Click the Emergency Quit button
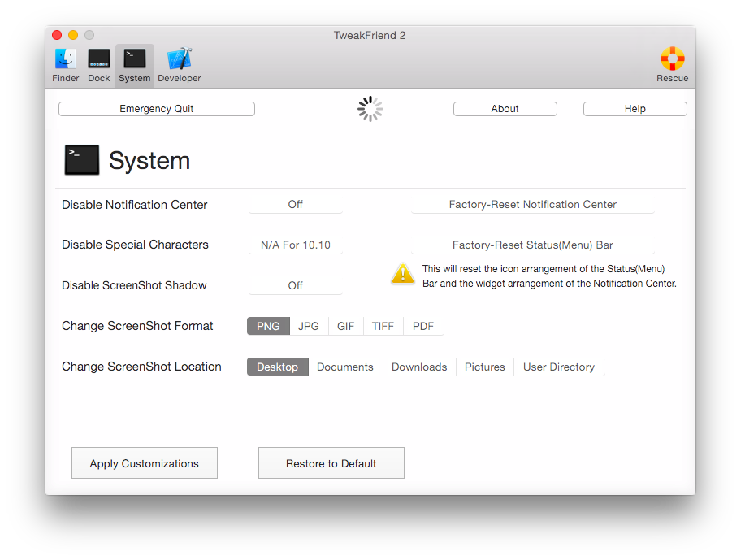The height and width of the screenshot is (560, 741). coord(157,109)
